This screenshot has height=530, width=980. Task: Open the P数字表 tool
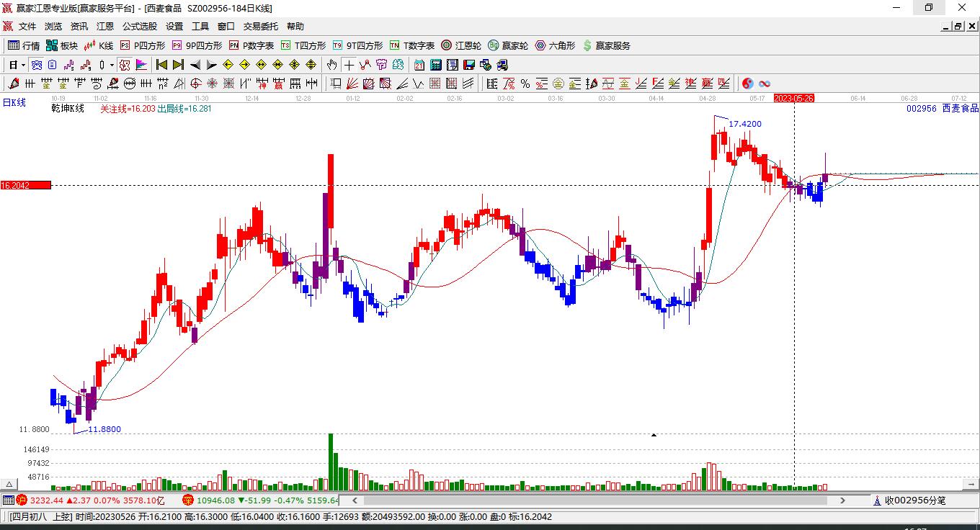pyautogui.click(x=251, y=45)
